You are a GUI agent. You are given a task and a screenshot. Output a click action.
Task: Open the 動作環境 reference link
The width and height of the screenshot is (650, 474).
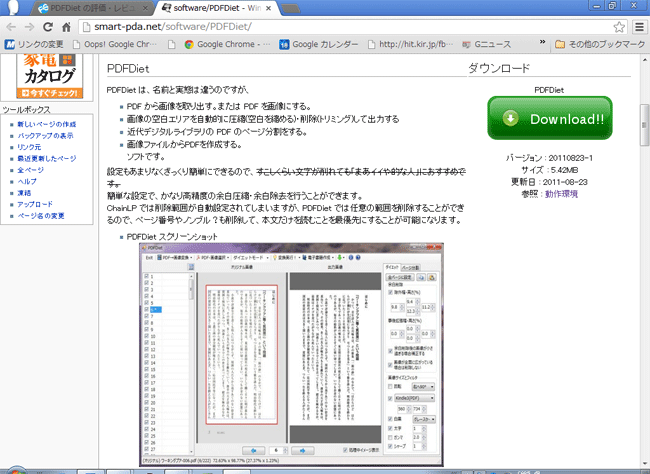(561, 194)
